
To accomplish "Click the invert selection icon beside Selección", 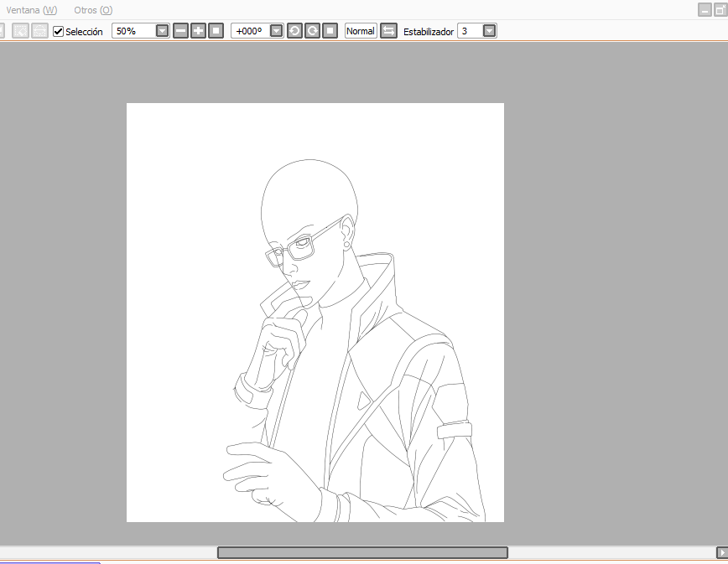I will [39, 31].
